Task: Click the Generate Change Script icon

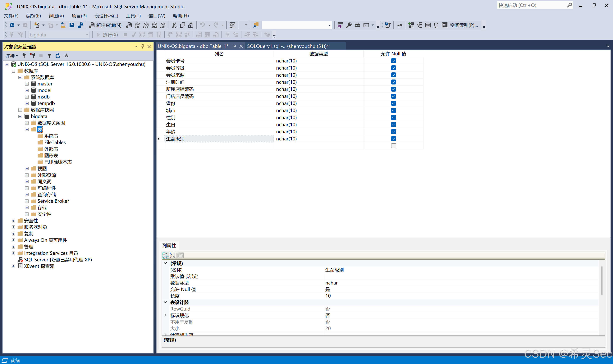Action: [x=388, y=25]
